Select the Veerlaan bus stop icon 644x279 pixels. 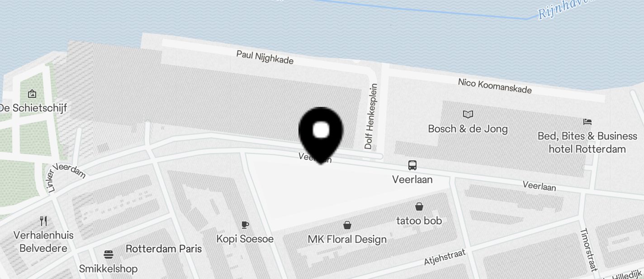(412, 165)
